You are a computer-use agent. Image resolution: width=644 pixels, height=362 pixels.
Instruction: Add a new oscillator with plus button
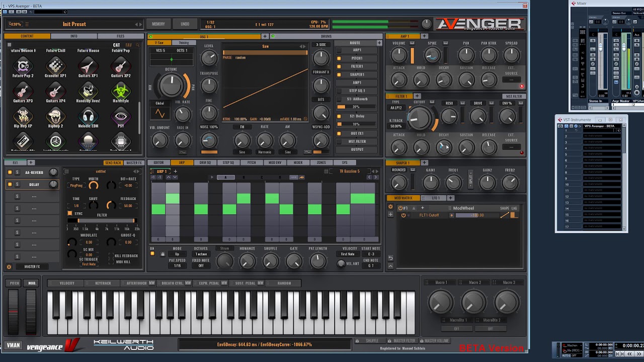pos(265,36)
